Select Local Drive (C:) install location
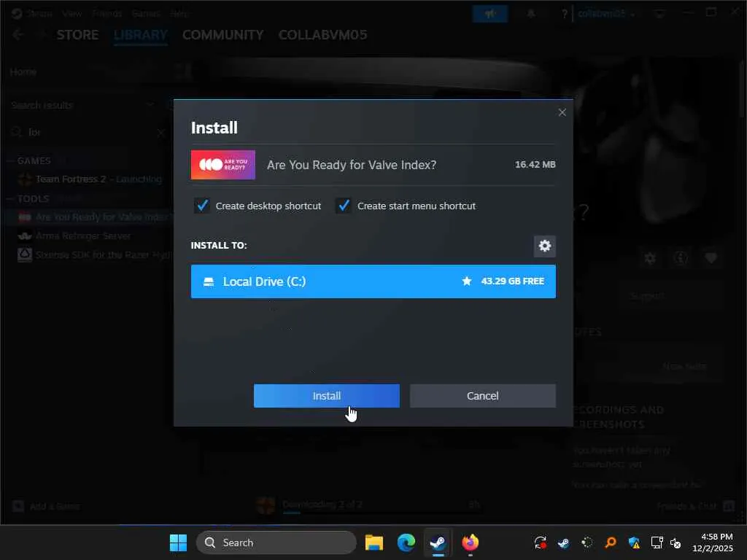Screen dimensions: 747x560 tap(373, 281)
